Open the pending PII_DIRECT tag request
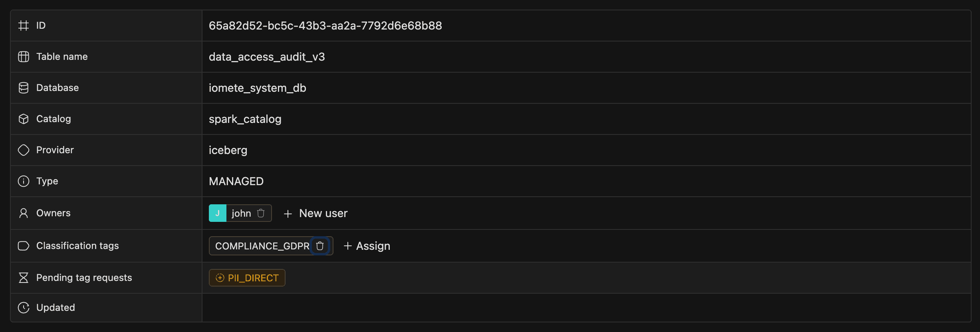 point(247,278)
